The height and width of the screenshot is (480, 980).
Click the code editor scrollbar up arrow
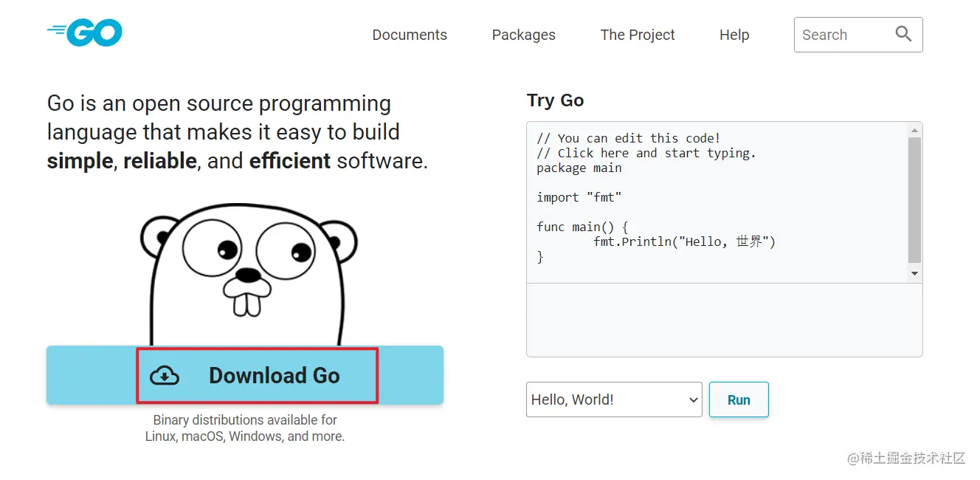(x=915, y=131)
